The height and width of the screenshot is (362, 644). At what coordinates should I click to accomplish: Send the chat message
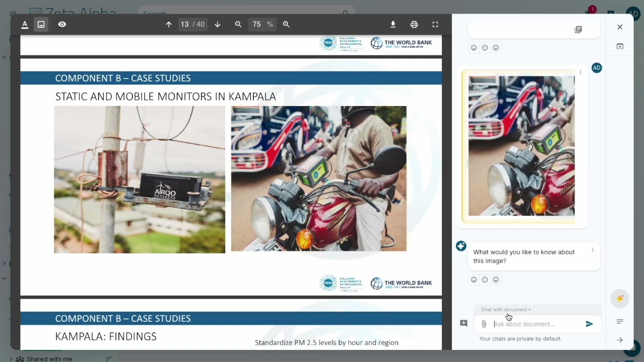coord(590,324)
